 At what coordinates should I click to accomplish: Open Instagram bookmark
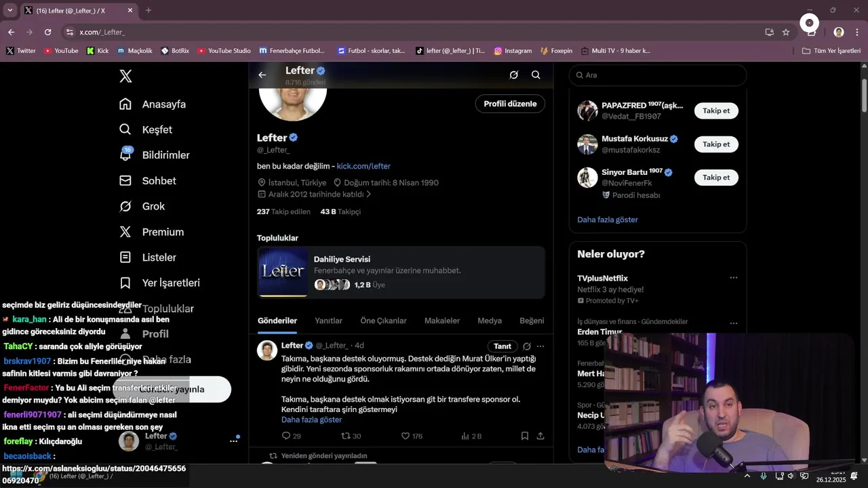click(513, 51)
